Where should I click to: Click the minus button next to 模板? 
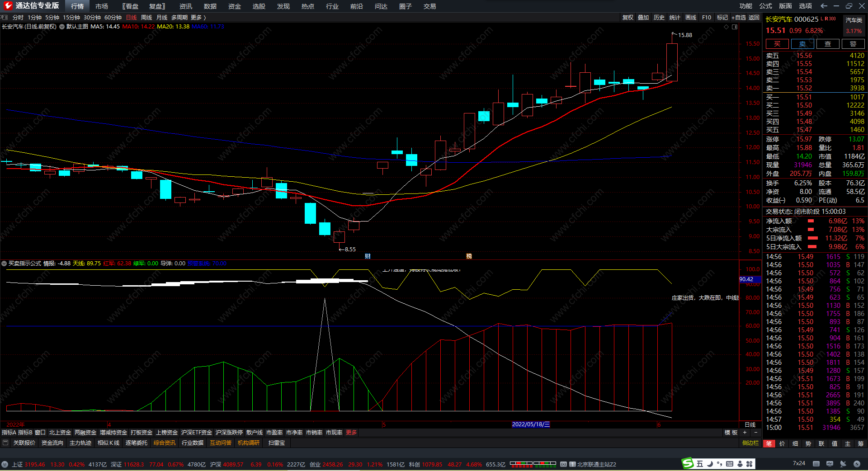(x=755, y=433)
